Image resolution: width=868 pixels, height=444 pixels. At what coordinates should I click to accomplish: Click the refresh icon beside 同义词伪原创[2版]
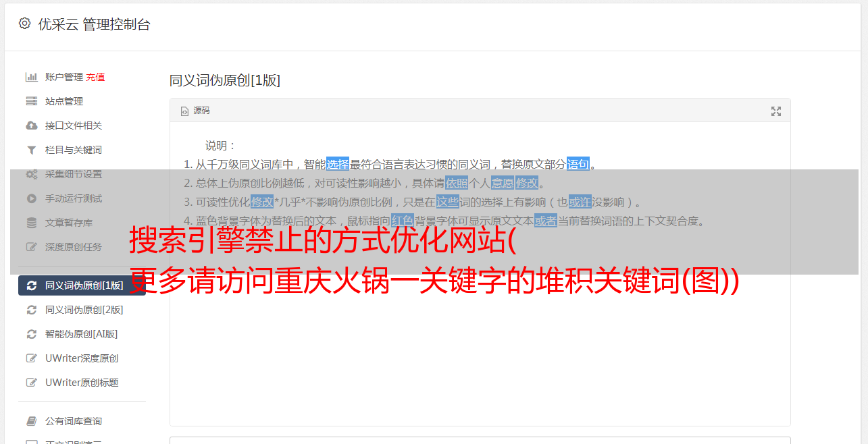pyautogui.click(x=31, y=310)
